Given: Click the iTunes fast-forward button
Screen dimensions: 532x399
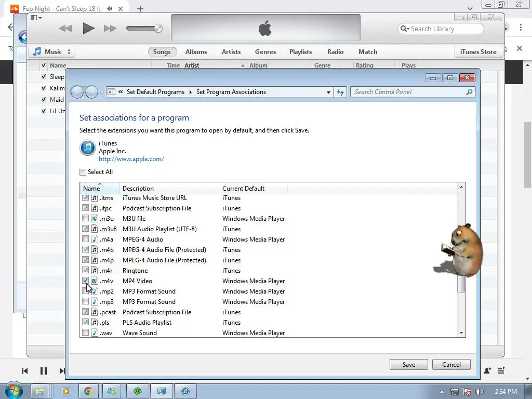Looking at the screenshot, I should tap(110, 29).
